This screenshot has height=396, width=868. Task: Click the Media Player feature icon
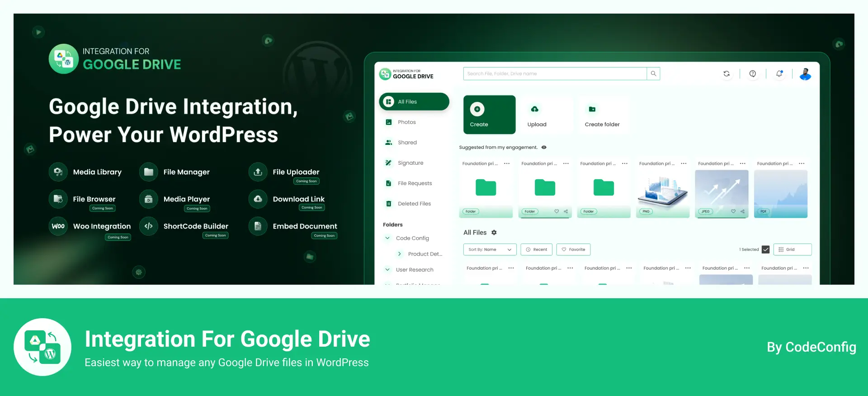[x=149, y=199]
